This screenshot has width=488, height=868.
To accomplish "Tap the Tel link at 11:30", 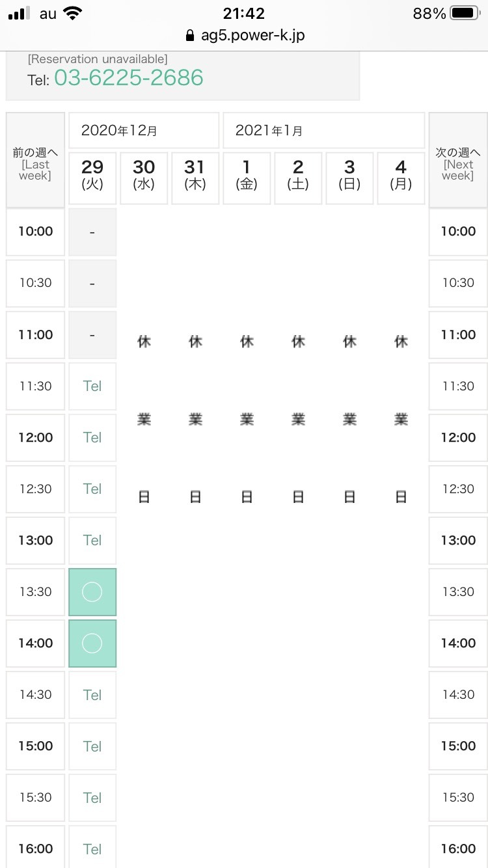I will click(x=92, y=386).
